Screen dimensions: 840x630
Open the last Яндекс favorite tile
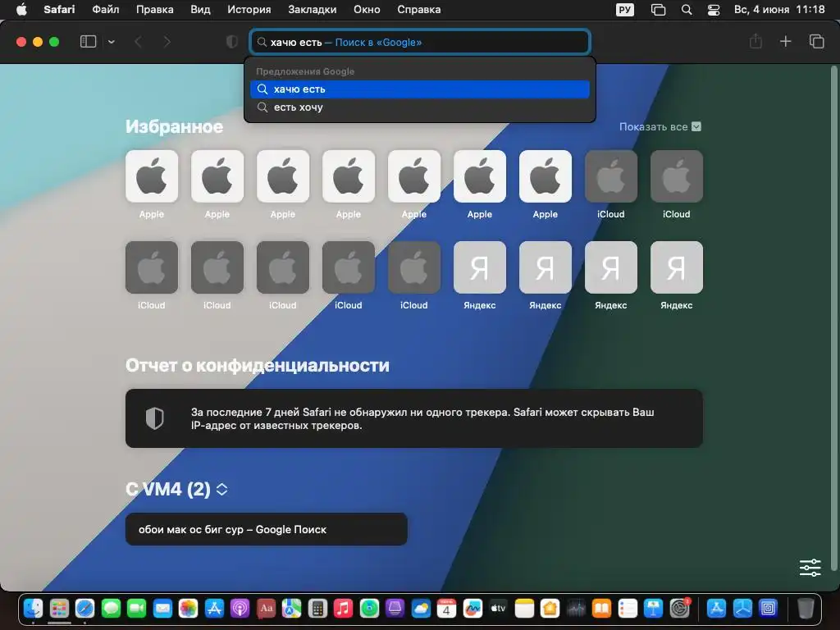click(677, 267)
